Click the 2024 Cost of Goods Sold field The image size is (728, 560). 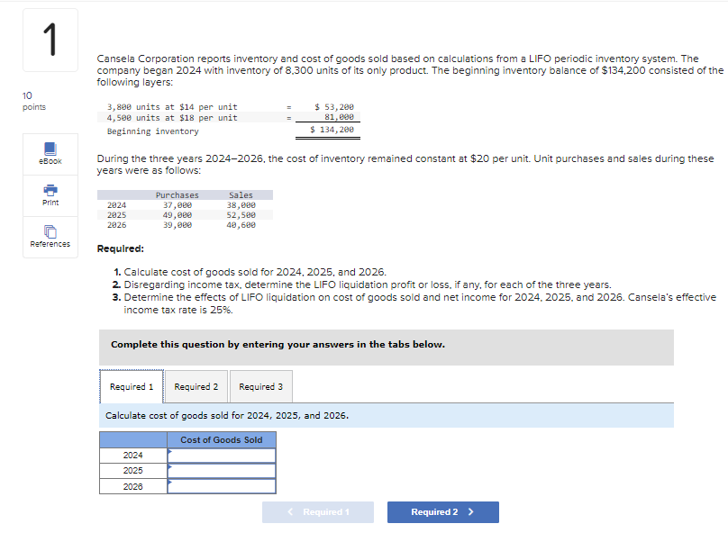(x=221, y=456)
